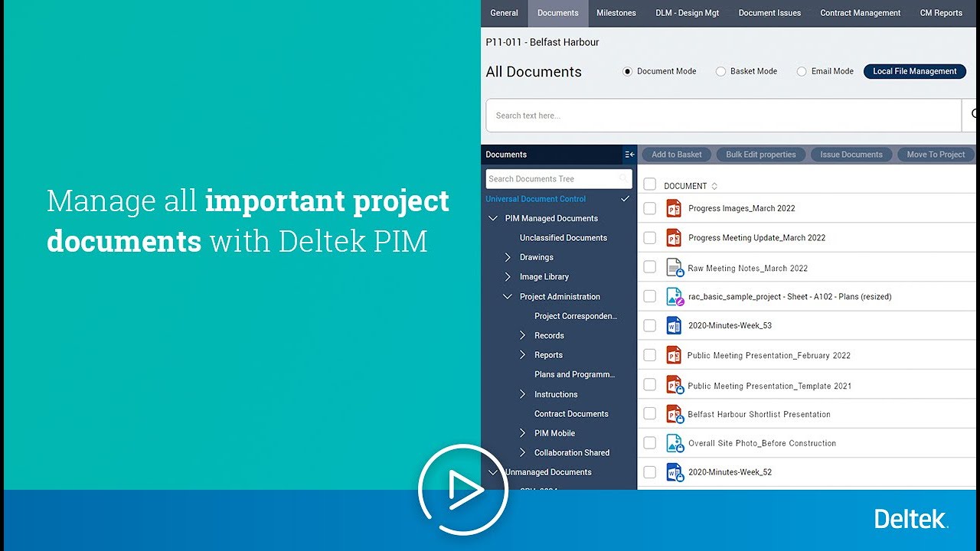Open the Document Issues tab

point(769,13)
